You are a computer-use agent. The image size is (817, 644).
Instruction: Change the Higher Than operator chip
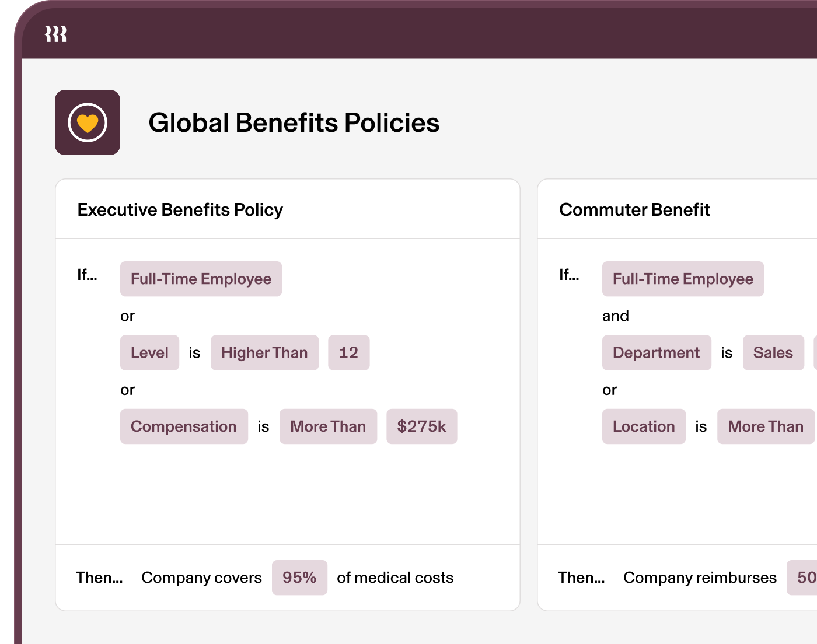click(264, 352)
